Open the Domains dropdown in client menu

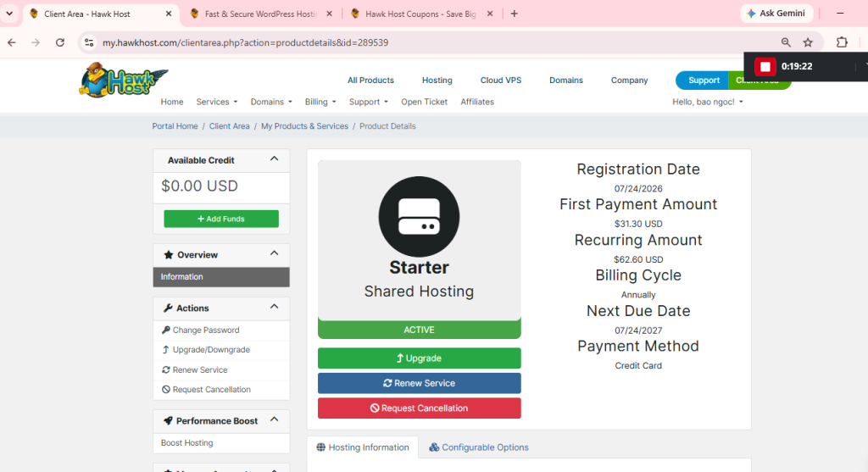point(271,102)
